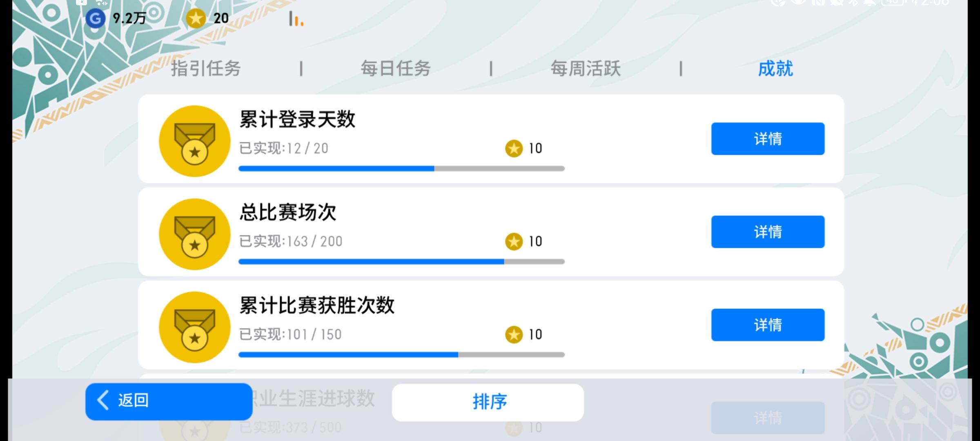
Task: Tap the reward coin in 累计比赛获胜次数 row
Action: pyautogui.click(x=514, y=334)
